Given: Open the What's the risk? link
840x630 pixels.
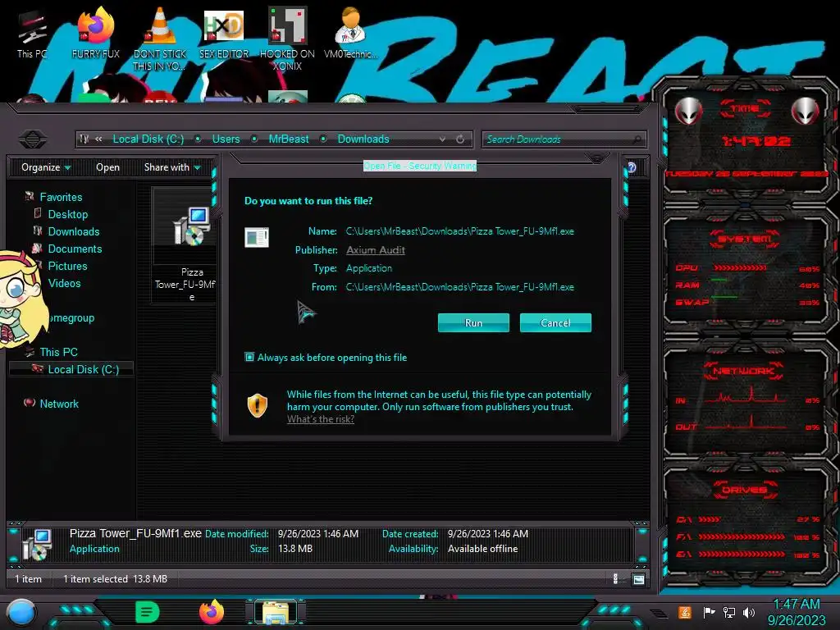Looking at the screenshot, I should point(321,419).
